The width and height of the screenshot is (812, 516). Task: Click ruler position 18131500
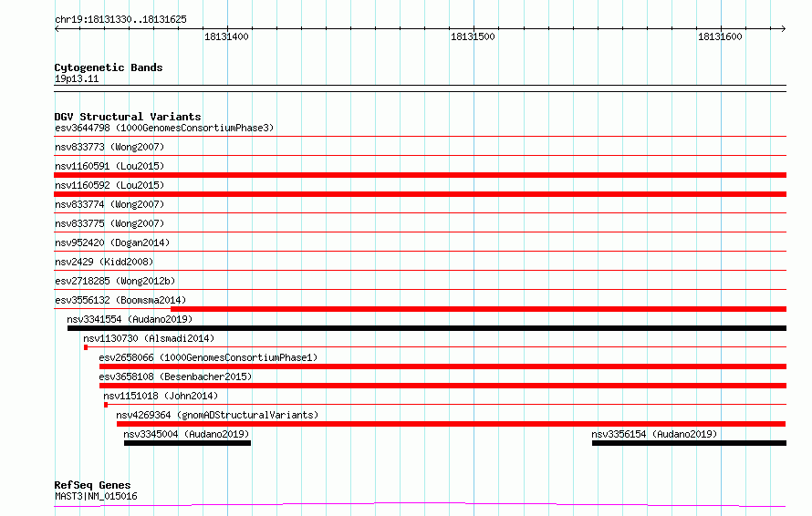[x=473, y=36]
